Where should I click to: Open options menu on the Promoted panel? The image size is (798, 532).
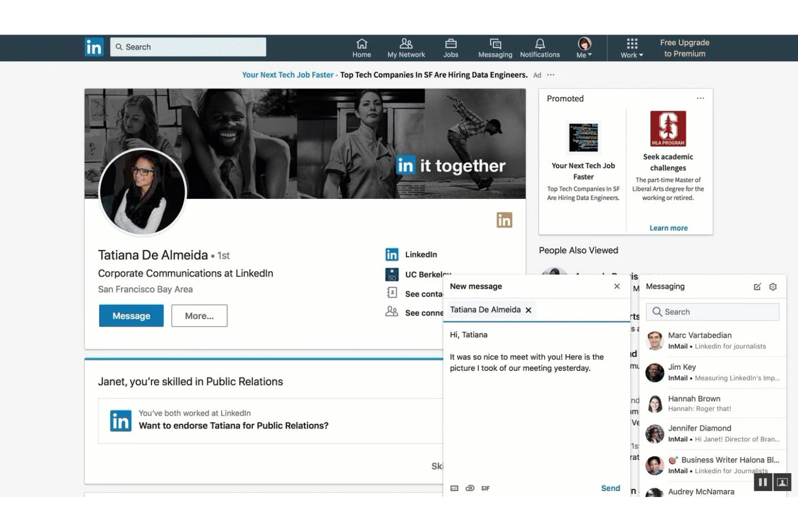pos(700,98)
